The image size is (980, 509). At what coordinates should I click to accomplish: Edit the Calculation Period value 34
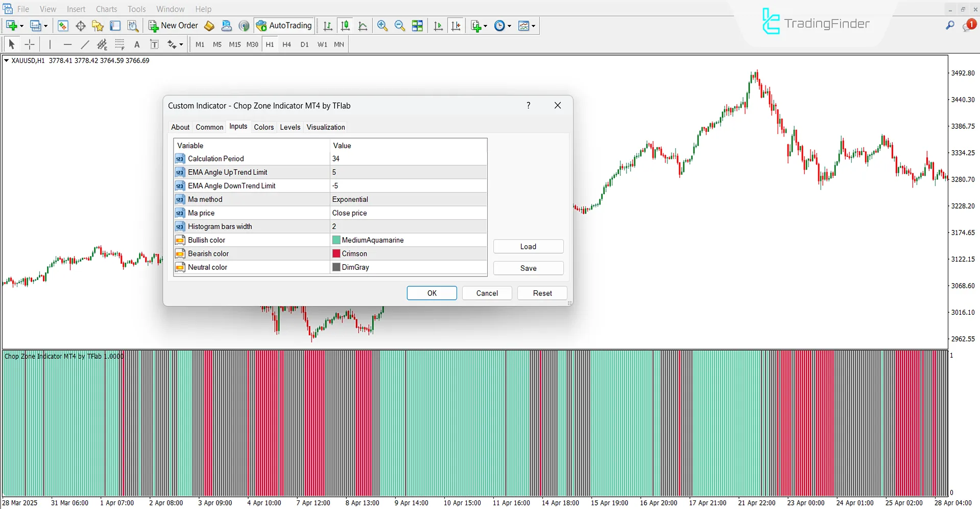coord(357,158)
